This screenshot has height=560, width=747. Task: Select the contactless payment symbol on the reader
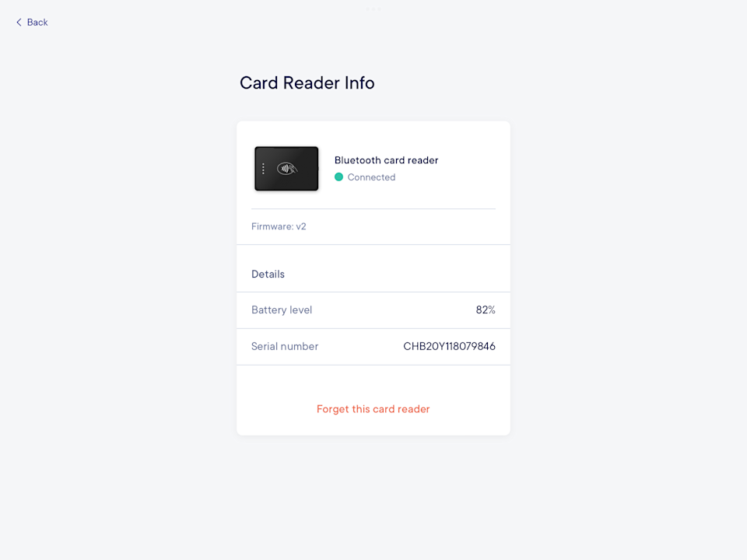288,168
